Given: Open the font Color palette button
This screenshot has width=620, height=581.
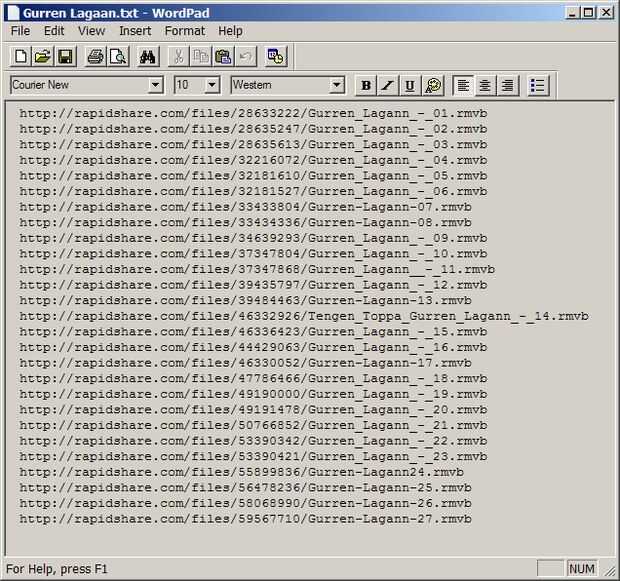Looking at the screenshot, I should [433, 85].
